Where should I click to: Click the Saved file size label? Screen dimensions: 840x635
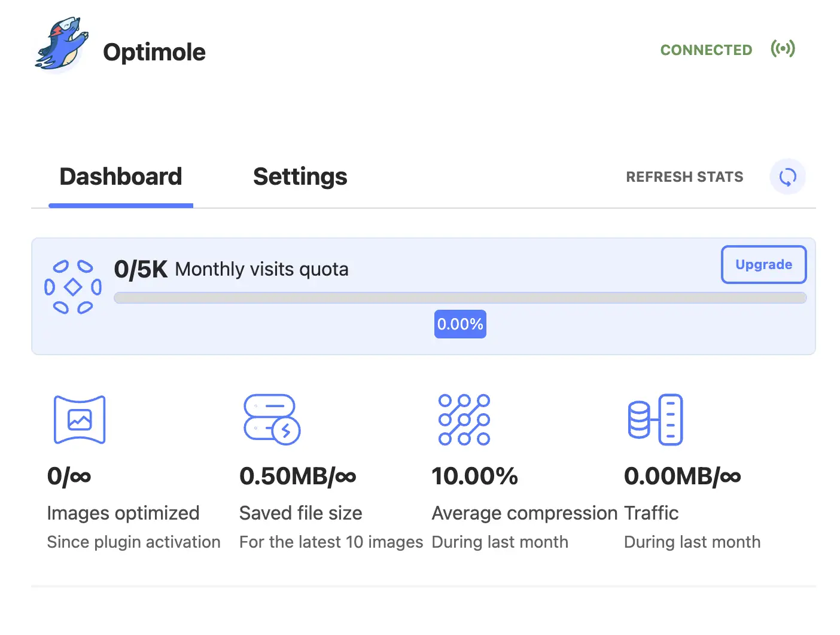click(301, 513)
